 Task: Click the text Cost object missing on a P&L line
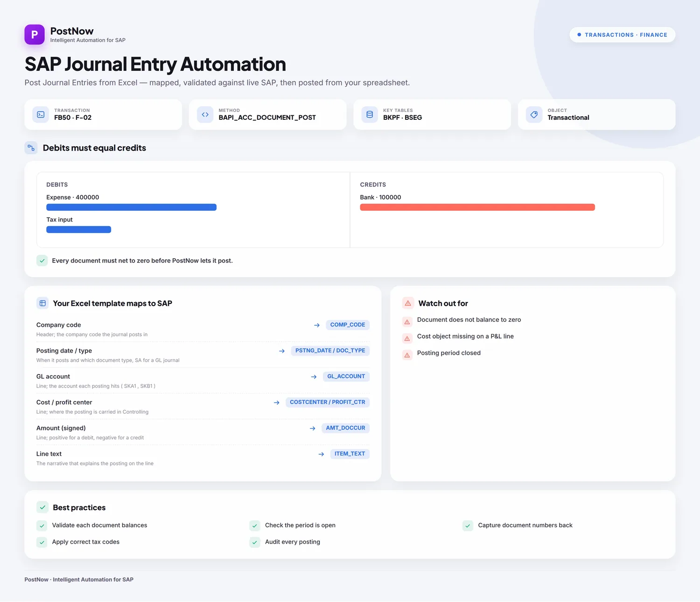pos(465,336)
